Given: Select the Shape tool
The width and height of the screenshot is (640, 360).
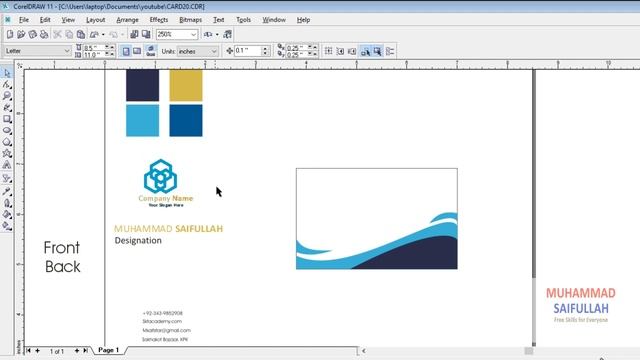Looking at the screenshot, I should click(x=7, y=84).
